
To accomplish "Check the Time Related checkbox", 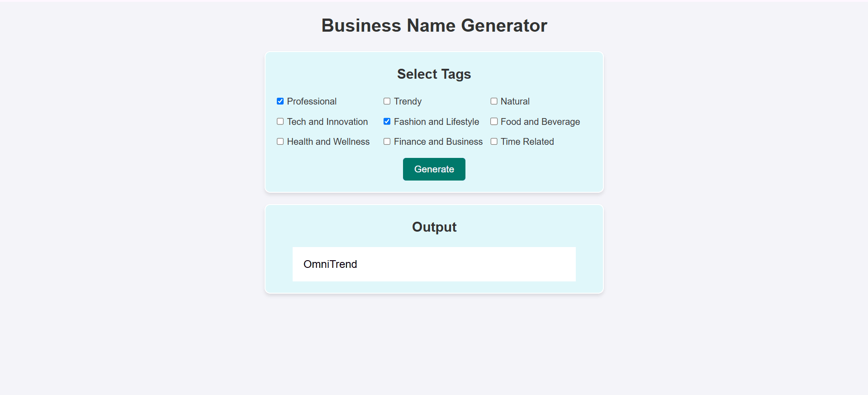I will pos(494,142).
